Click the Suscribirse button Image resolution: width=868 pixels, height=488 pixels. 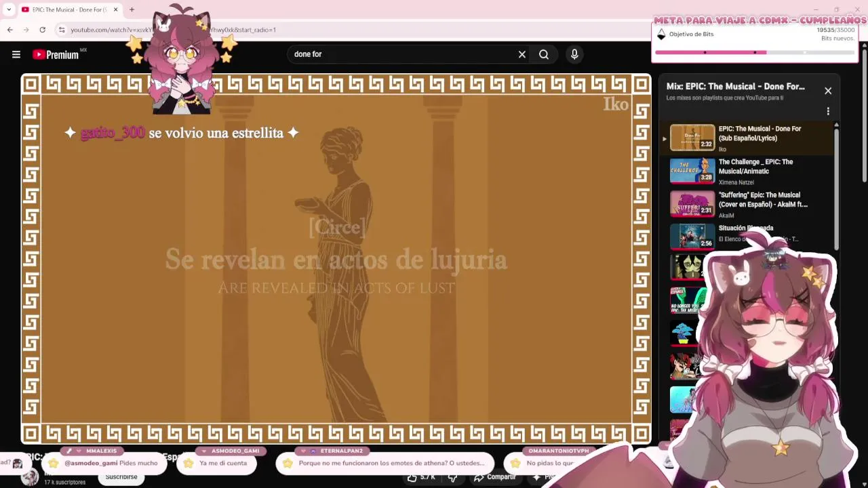(x=121, y=477)
